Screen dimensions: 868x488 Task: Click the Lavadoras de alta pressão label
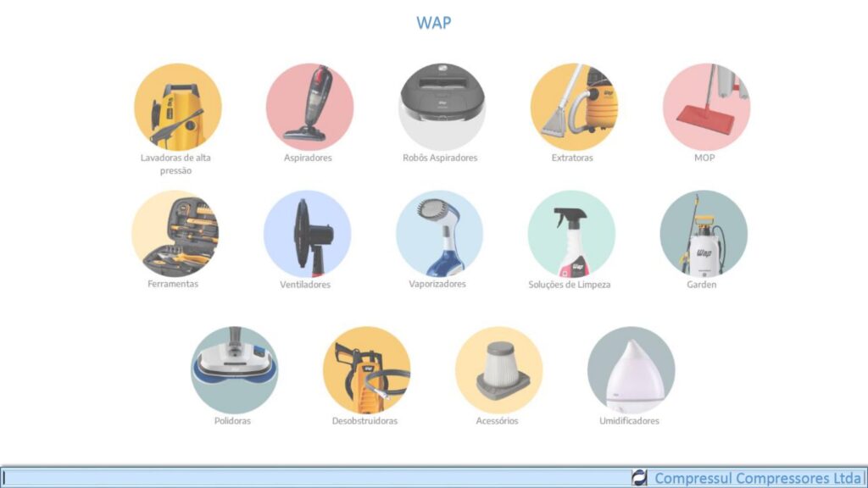(x=175, y=164)
